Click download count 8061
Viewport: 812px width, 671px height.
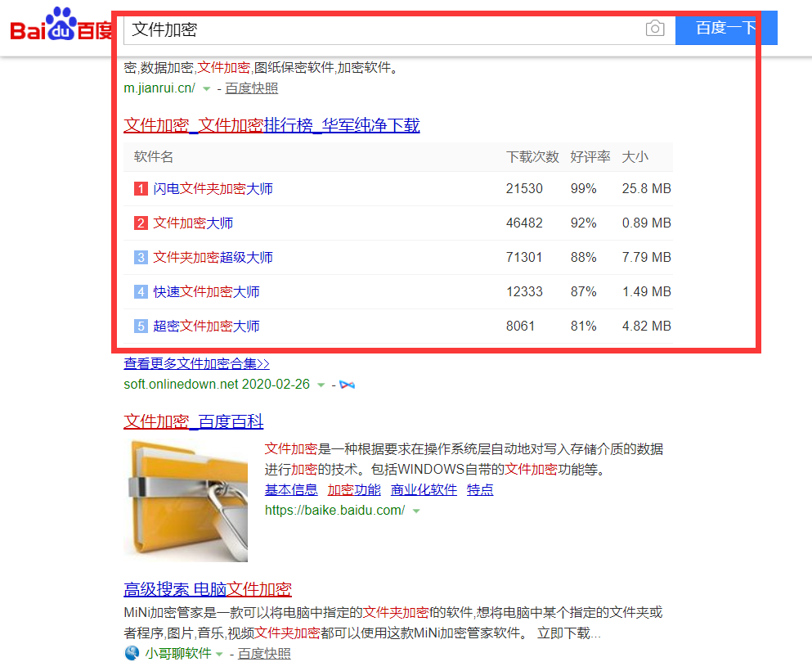click(x=520, y=326)
